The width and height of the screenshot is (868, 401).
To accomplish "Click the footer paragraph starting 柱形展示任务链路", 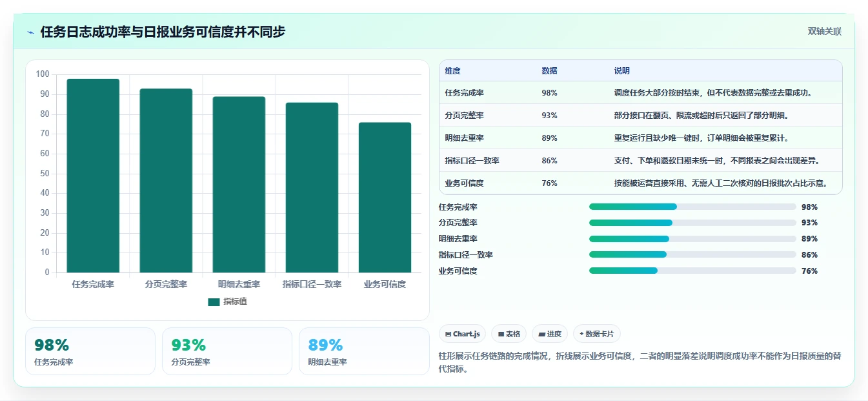I will point(640,363).
